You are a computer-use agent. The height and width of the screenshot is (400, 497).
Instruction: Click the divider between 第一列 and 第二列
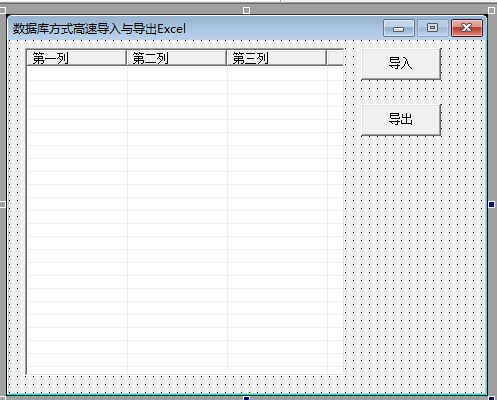(x=127, y=58)
